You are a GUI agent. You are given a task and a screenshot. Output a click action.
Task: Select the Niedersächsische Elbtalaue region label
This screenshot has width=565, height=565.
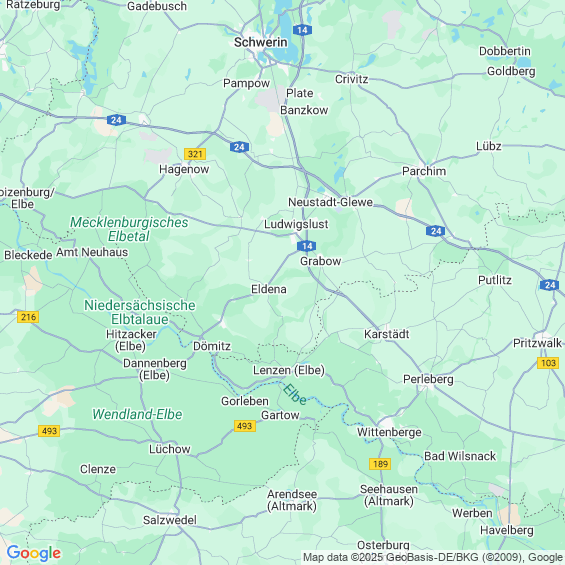pyautogui.click(x=140, y=312)
